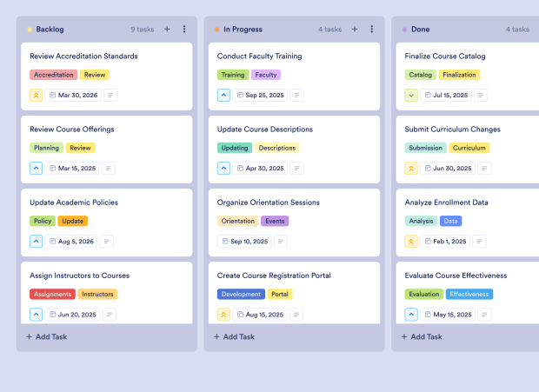Select the Done column header
Viewport: 539px width, 392px height.
[x=421, y=29]
